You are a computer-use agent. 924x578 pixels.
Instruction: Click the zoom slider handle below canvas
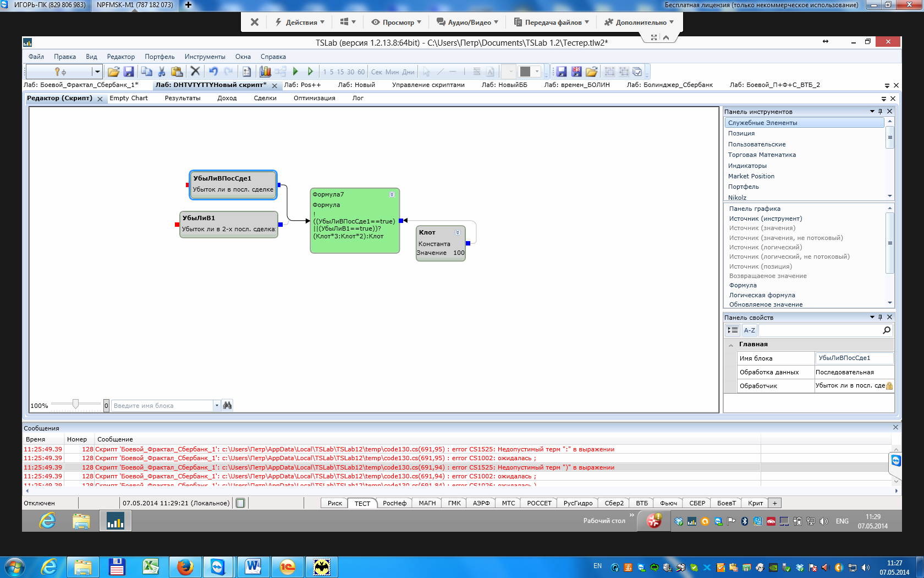click(75, 405)
